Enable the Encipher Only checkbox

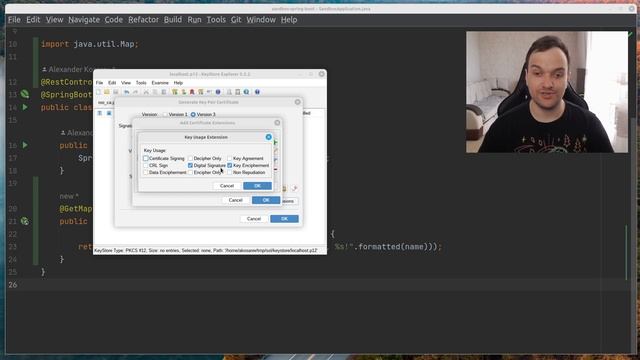tap(190, 172)
